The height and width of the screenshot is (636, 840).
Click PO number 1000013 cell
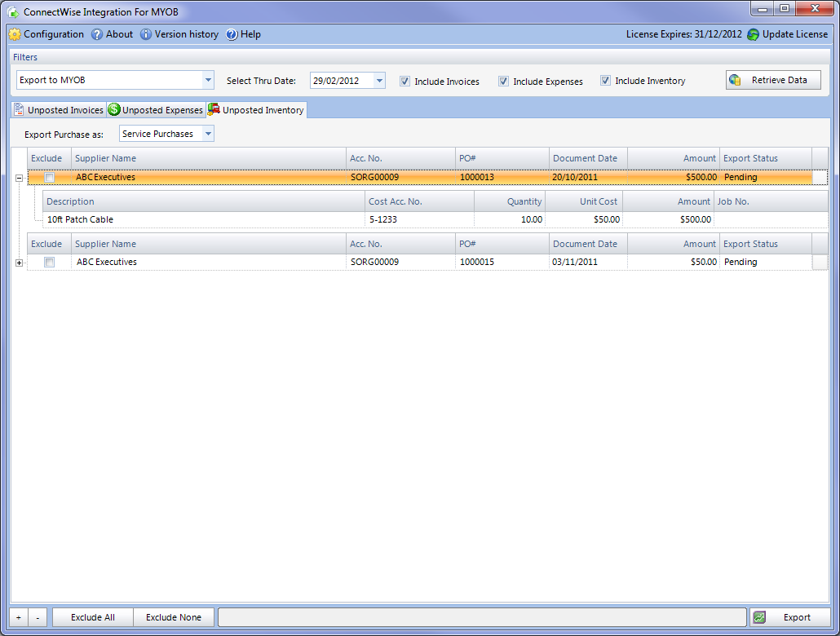coord(502,177)
